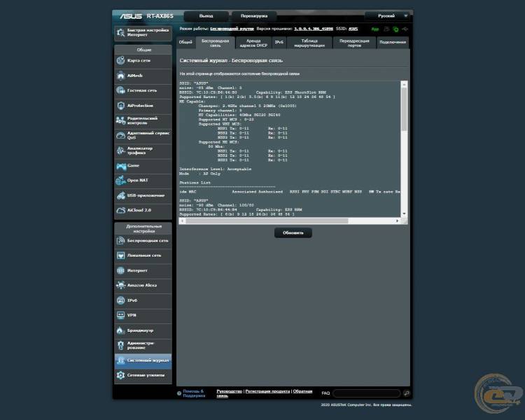
Task: Click the App icon in status bar
Action: pyautogui.click(x=375, y=29)
